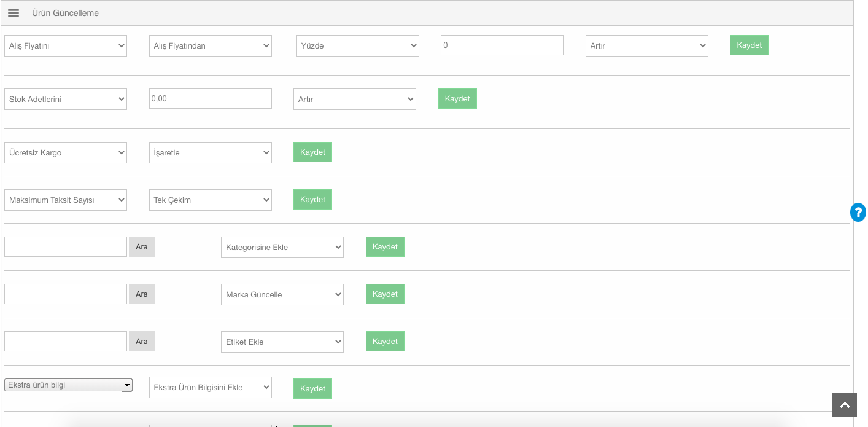868x427 pixels.
Task: Click the percentage value field showing 0
Action: pyautogui.click(x=502, y=45)
